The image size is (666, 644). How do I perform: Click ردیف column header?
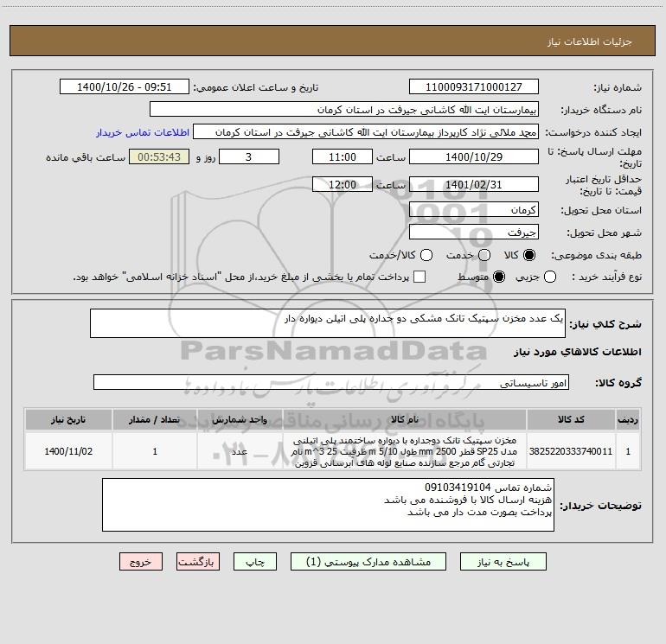[x=627, y=419]
